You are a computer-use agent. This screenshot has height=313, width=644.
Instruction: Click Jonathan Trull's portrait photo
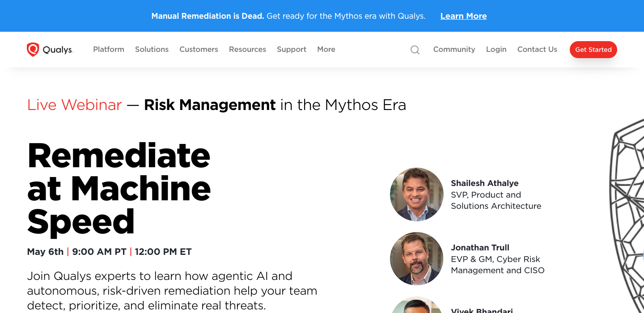(x=417, y=259)
